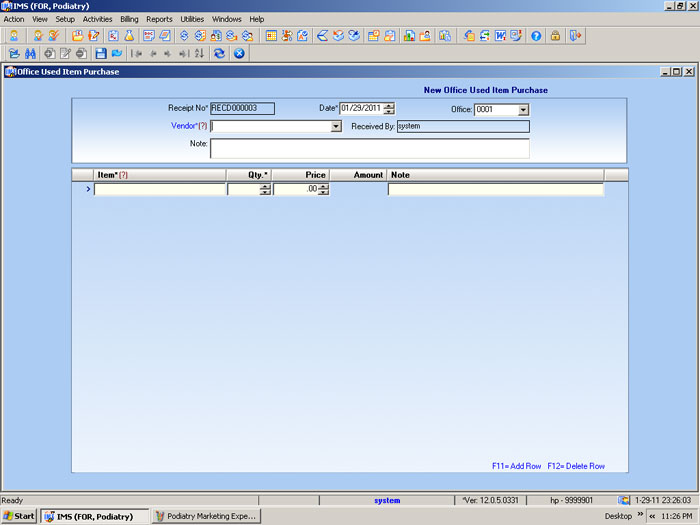Click the blue dollar sign icon
This screenshot has width=700, height=525.
pyautogui.click(x=184, y=36)
